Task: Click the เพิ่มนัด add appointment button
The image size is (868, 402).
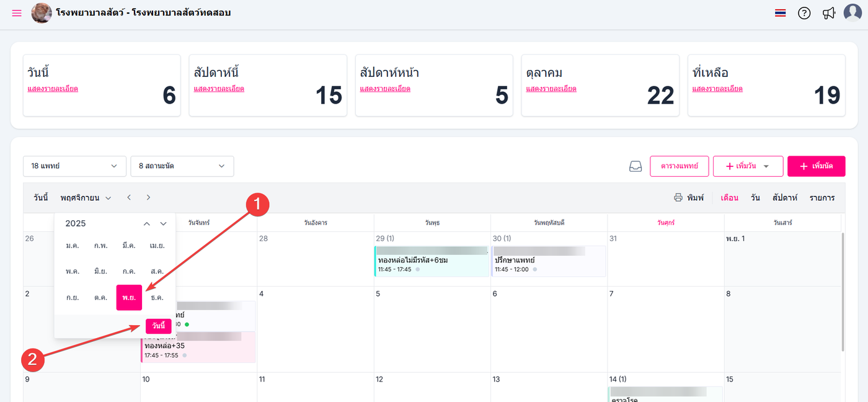Action: click(816, 166)
